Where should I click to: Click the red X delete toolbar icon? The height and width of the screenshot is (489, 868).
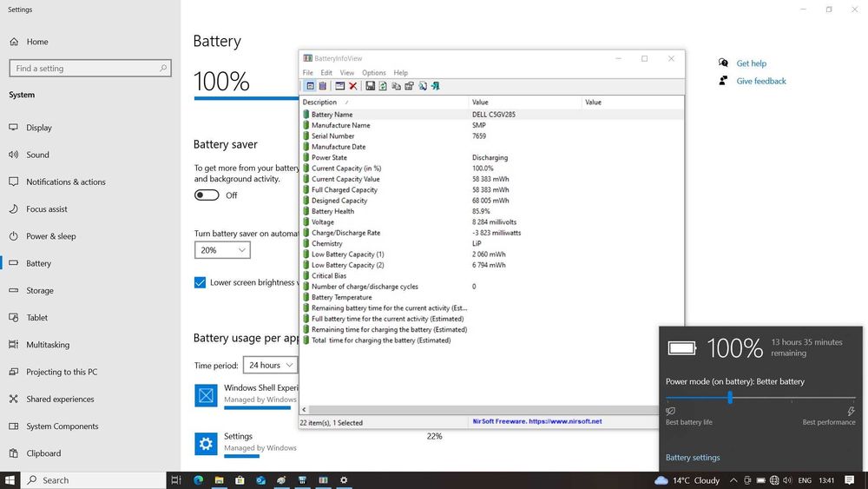click(x=352, y=86)
